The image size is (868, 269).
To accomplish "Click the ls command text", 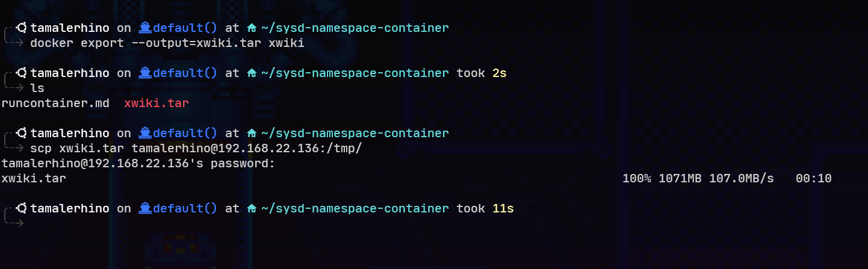I will (x=37, y=88).
